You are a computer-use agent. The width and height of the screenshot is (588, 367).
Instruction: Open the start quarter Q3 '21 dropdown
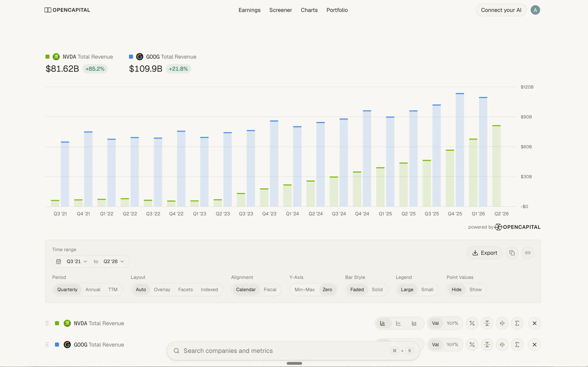[x=77, y=261]
